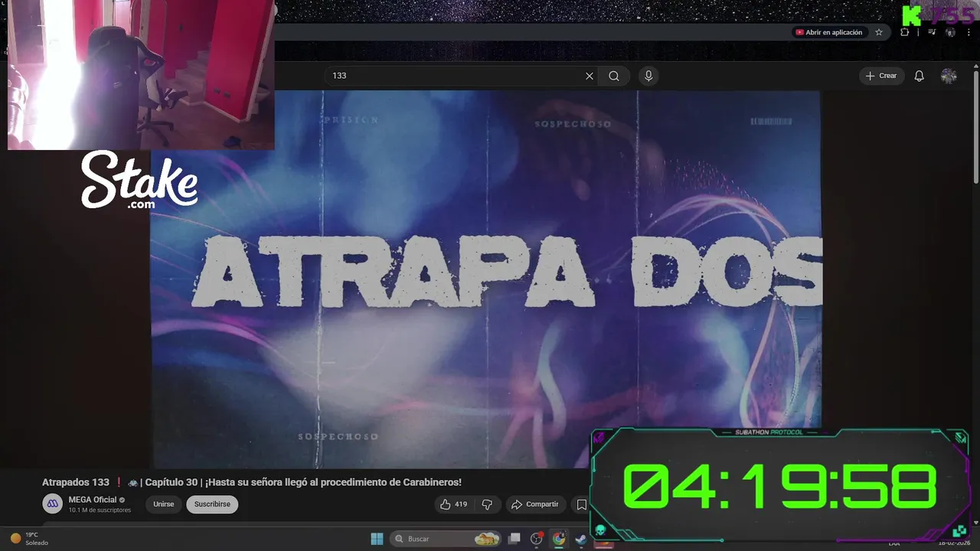The image size is (980, 551).
Task: Like the video with 419 likes
Action: tap(453, 504)
